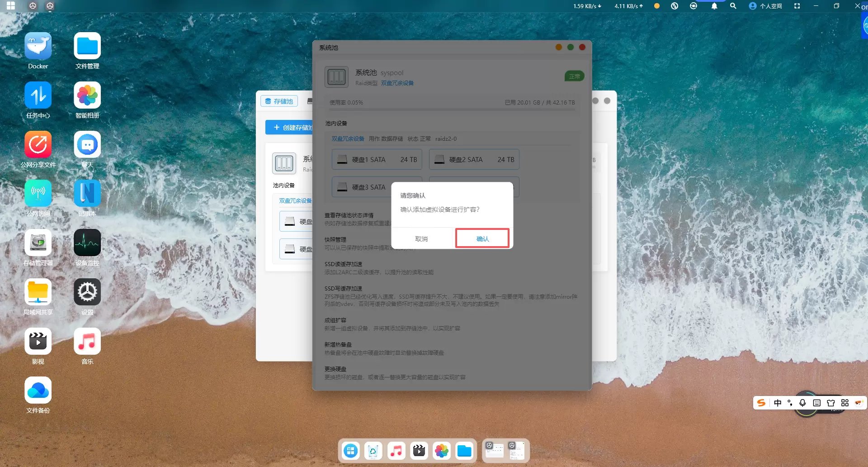868x467 pixels.
Task: Launch the 任务中心 task center icon
Action: [38, 95]
